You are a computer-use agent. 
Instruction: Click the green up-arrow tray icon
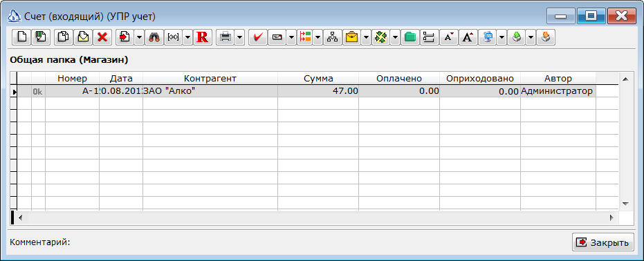517,37
